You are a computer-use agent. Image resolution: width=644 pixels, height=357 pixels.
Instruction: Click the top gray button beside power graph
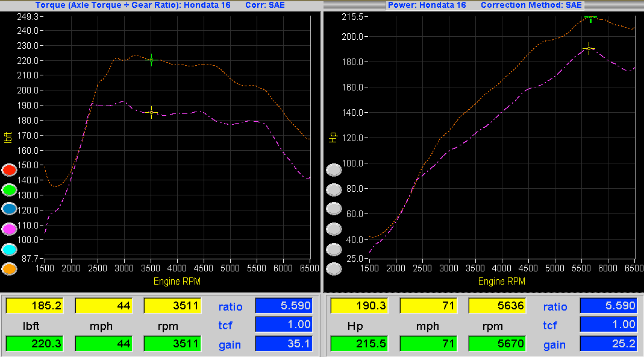click(334, 169)
